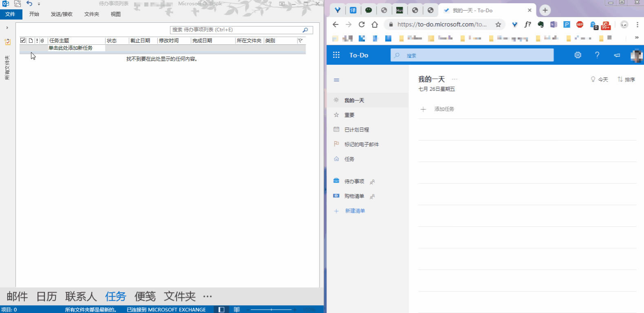Click the 今天 suggestions button
This screenshot has height=313, width=644.
599,79
